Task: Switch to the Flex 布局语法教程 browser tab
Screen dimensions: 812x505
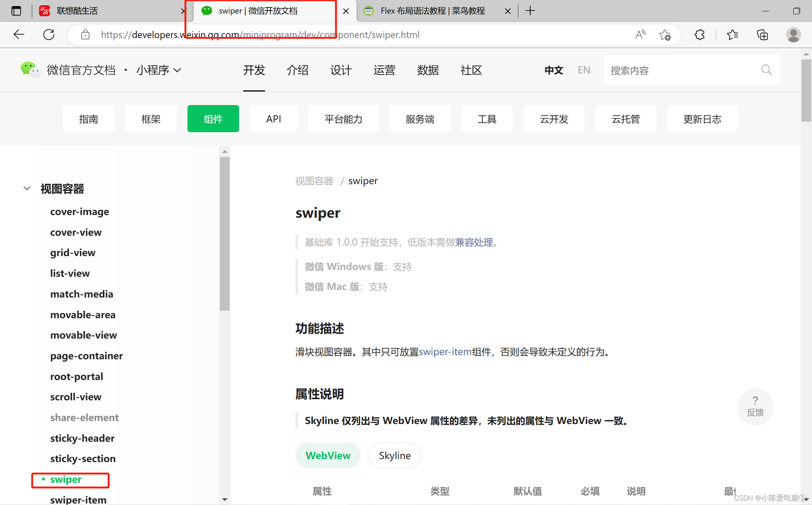Action: coord(432,11)
